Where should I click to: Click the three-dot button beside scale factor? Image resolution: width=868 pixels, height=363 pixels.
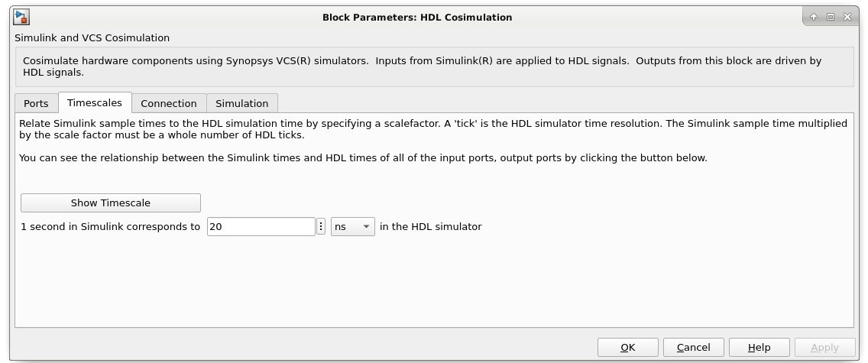point(321,227)
